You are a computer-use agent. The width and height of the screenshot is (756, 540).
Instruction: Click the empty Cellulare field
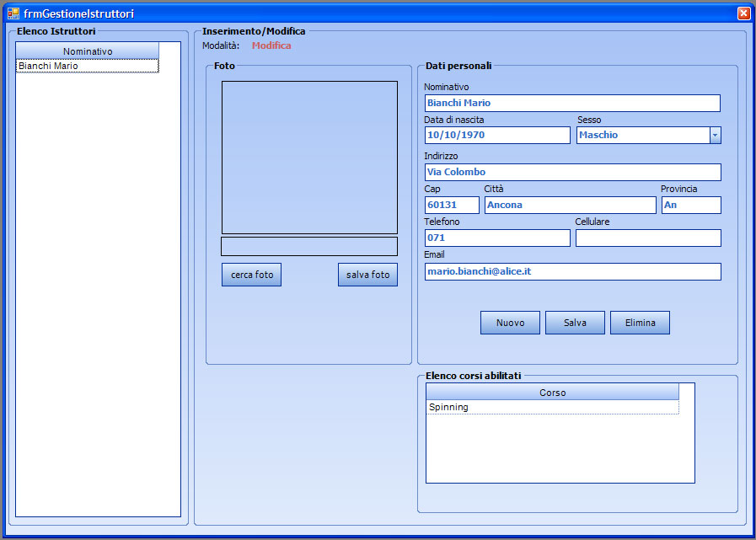(647, 238)
